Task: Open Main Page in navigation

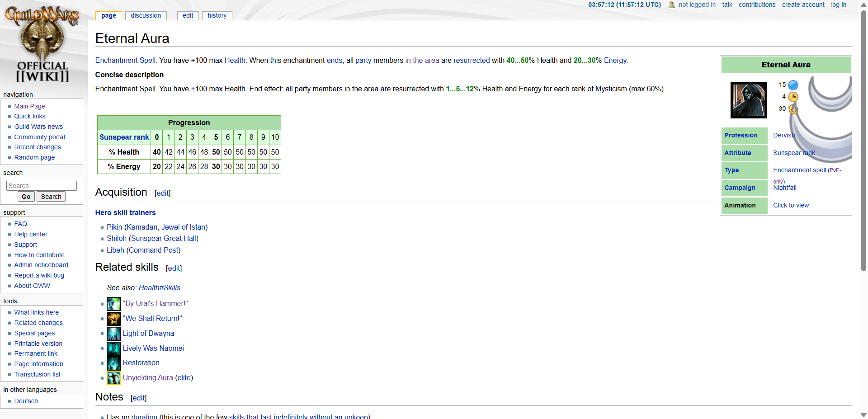Action: [29, 106]
